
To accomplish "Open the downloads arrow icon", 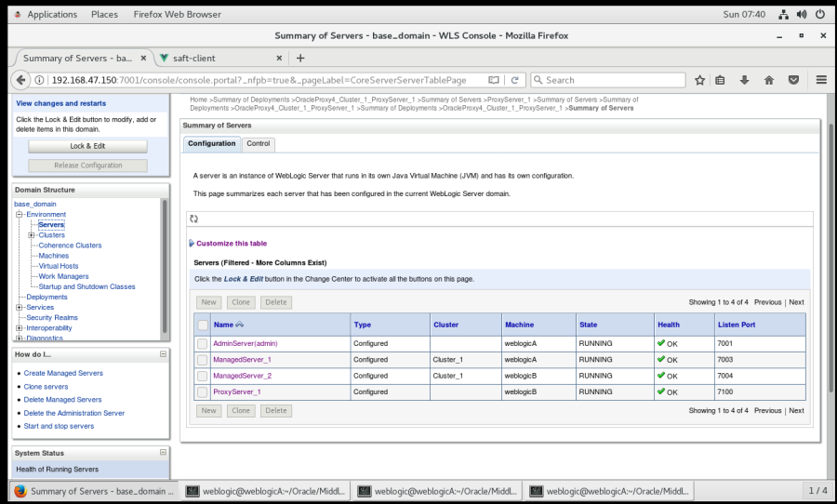I will [x=744, y=80].
